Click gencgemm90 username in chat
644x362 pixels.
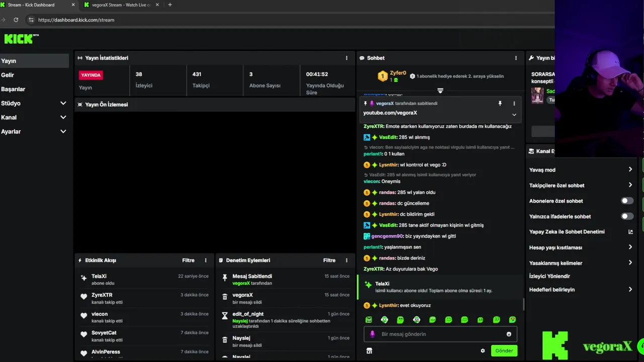tap(387, 236)
